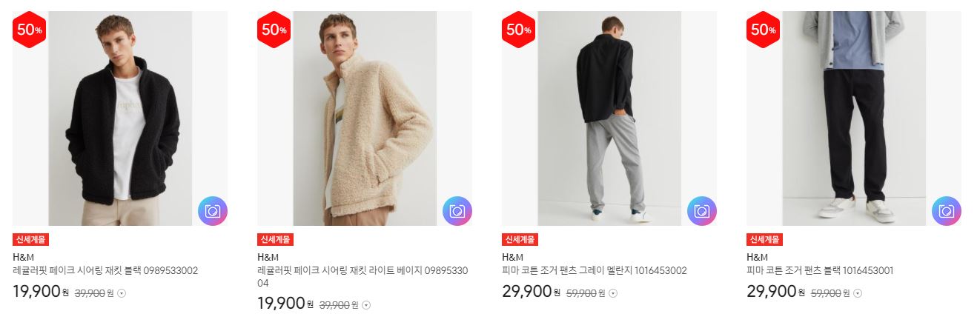Expand price details for black jacket 39,900원
The width and height of the screenshot is (980, 331).
click(x=122, y=293)
